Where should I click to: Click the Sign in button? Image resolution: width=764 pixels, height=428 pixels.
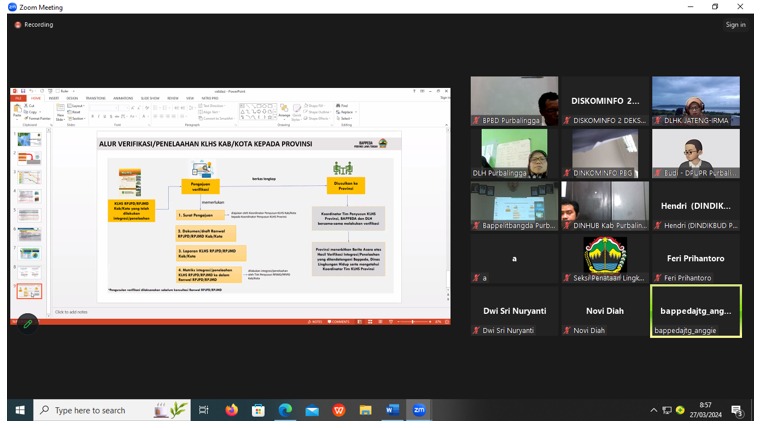coord(735,24)
